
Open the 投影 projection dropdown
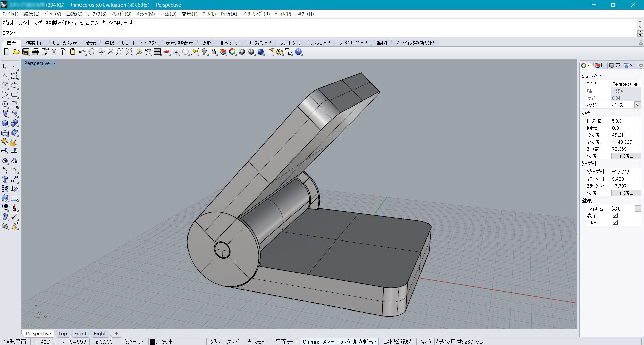pyautogui.click(x=637, y=105)
